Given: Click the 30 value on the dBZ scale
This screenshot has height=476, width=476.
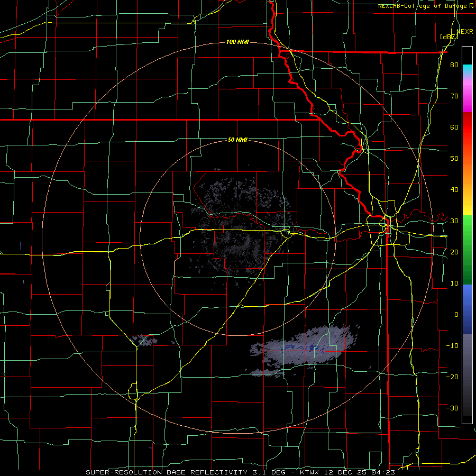Looking at the screenshot, I should (x=454, y=221).
